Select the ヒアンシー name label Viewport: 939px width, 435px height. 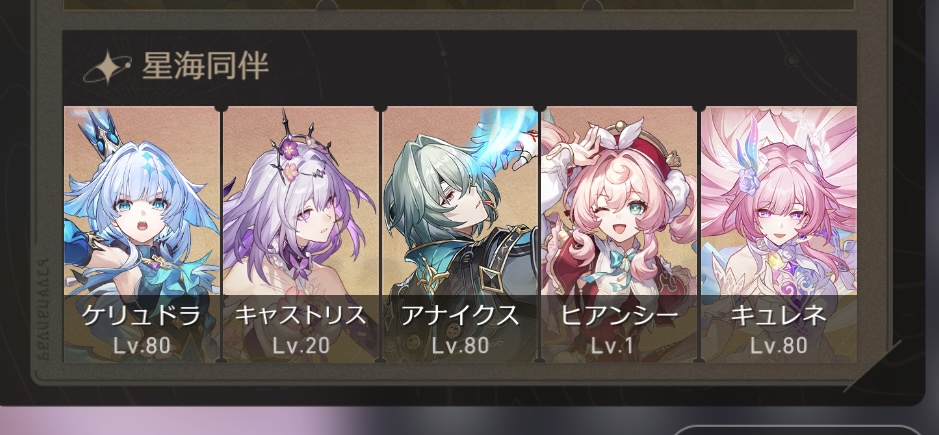tap(619, 316)
